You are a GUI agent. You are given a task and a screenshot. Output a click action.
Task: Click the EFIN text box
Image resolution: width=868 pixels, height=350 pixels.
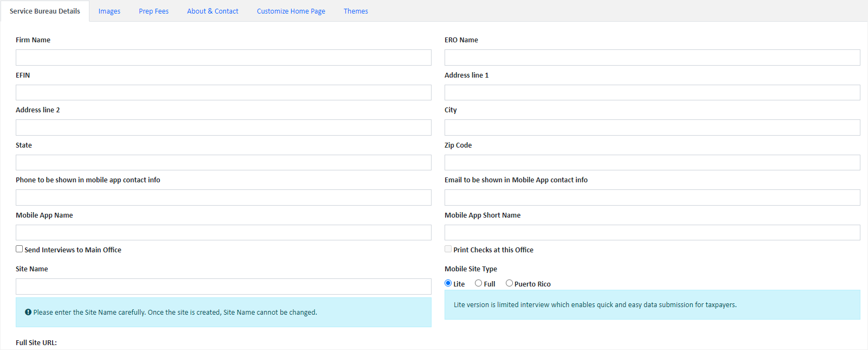(223, 93)
